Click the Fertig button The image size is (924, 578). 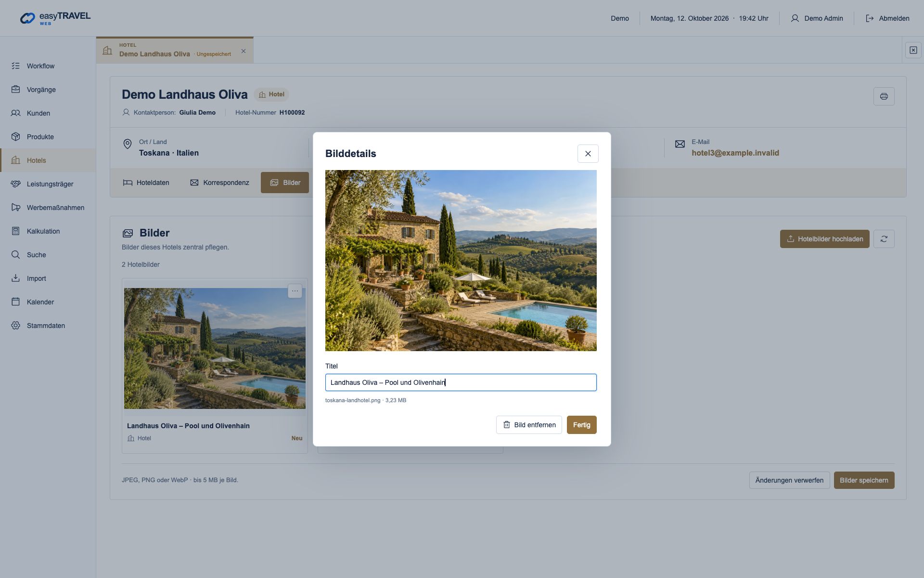click(x=581, y=425)
